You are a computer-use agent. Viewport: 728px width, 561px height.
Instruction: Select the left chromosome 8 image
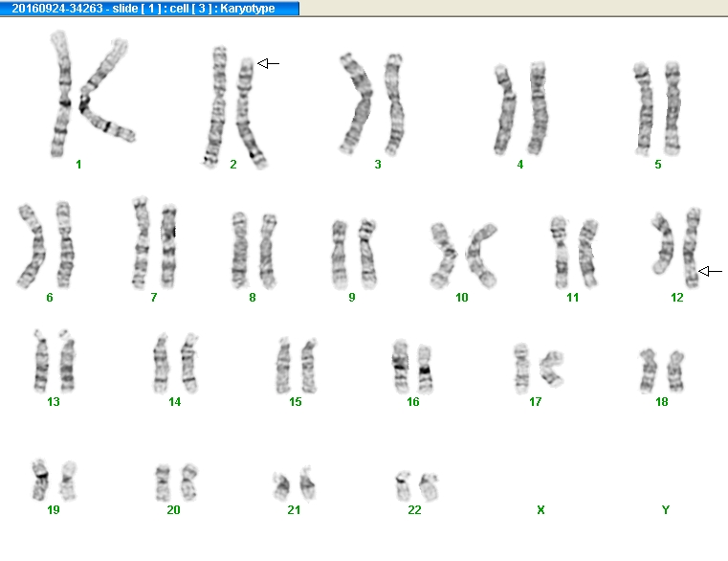pos(239,250)
